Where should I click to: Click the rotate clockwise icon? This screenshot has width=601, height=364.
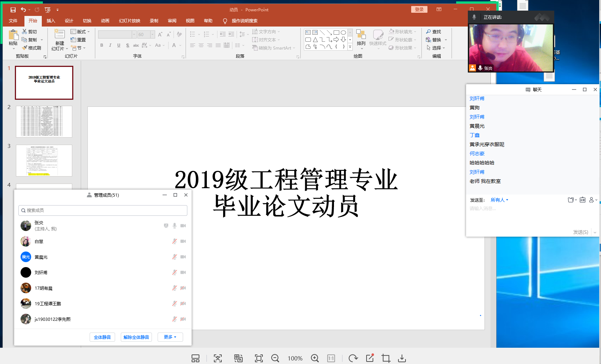click(353, 358)
